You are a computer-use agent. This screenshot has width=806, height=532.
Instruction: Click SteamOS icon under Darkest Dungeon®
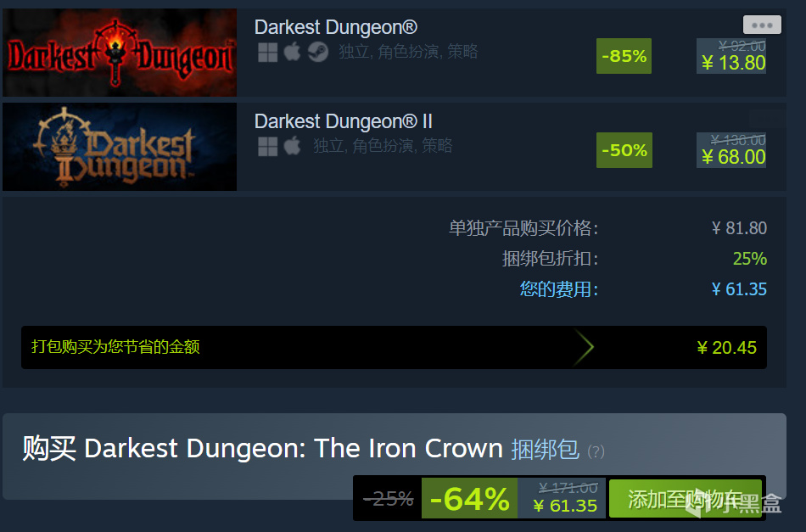tap(318, 52)
